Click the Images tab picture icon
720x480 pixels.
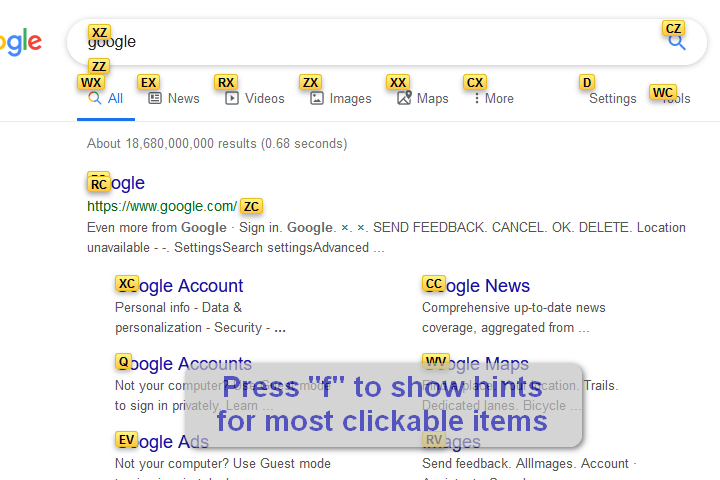tap(316, 98)
